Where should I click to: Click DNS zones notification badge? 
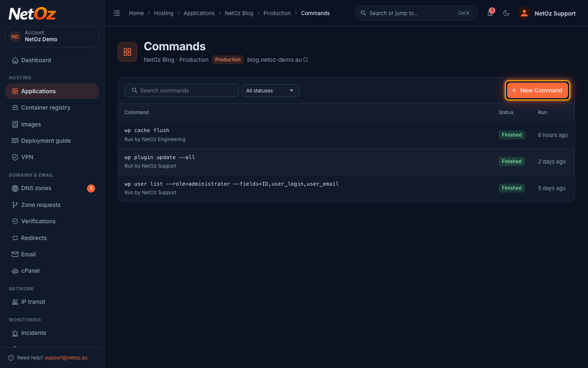click(x=91, y=188)
